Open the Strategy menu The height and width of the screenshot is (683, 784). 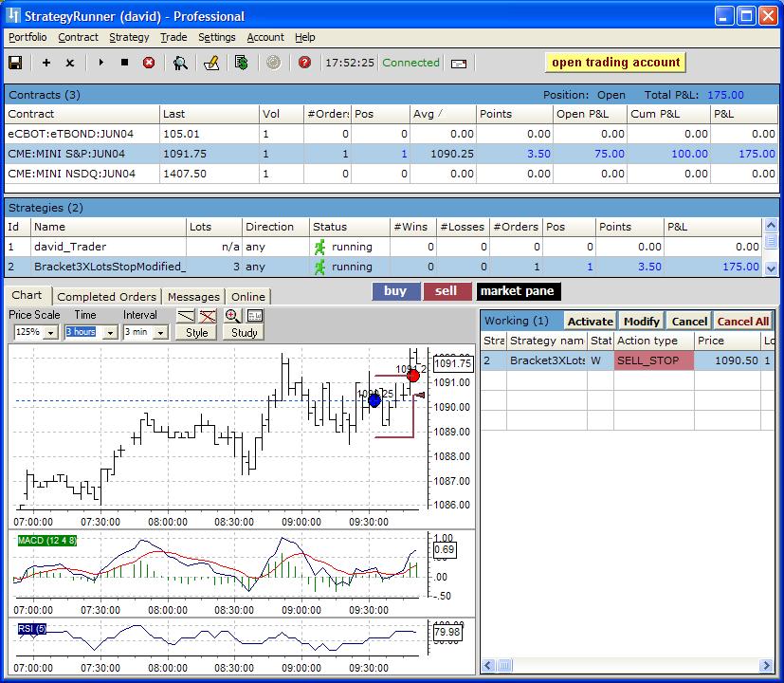(x=129, y=37)
